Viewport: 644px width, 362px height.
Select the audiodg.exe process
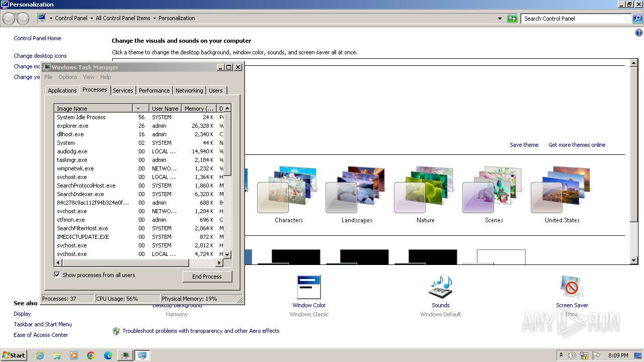pyautogui.click(x=138, y=151)
